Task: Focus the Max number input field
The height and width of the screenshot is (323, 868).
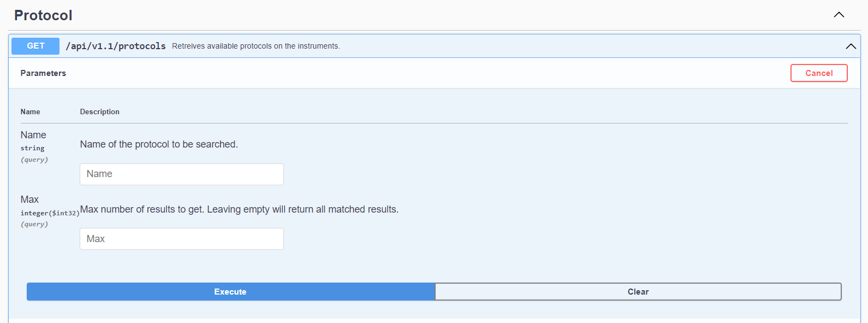Action: click(182, 239)
